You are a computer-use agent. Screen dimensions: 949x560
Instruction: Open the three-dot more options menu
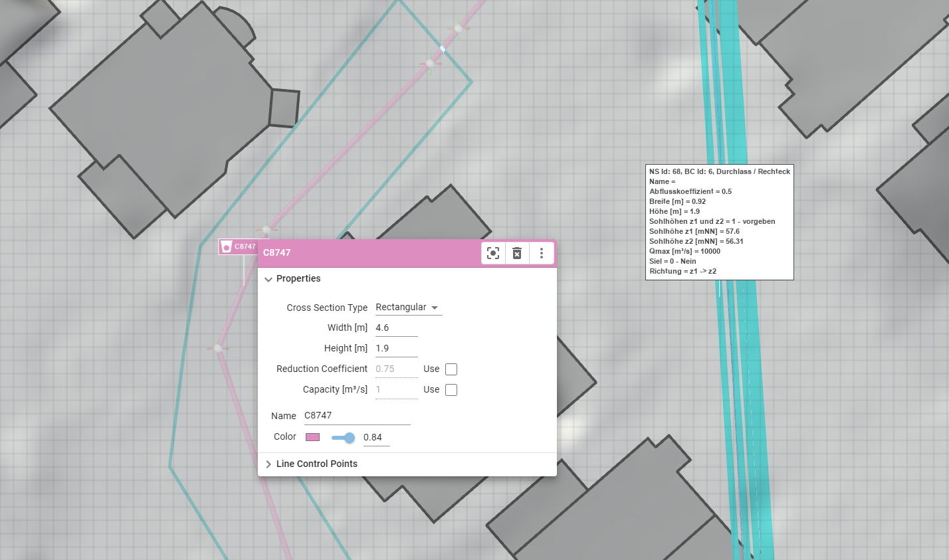542,253
